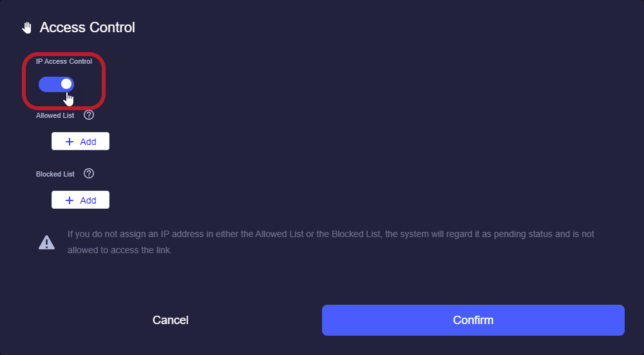Confirm the access control settings
The height and width of the screenshot is (355, 644).
point(473,320)
